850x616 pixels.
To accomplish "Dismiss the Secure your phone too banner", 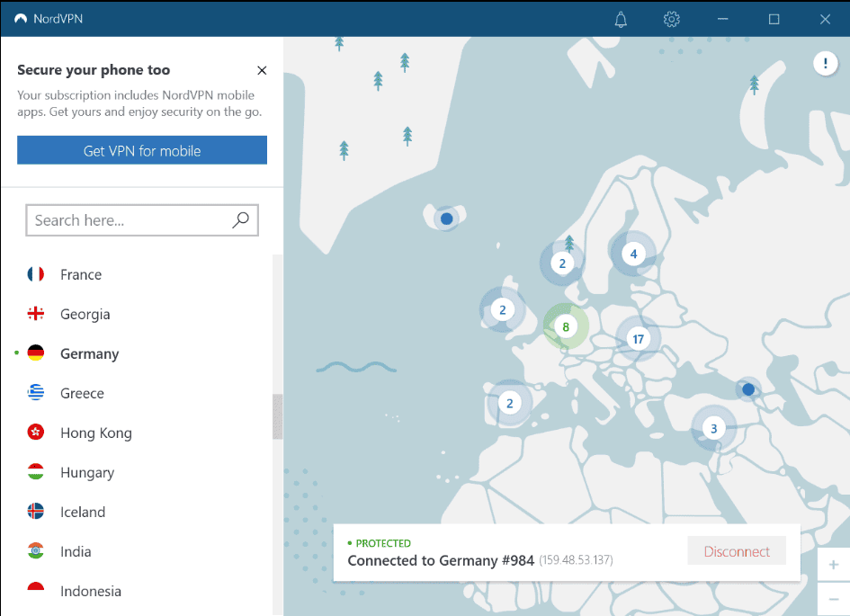I will pos(261,70).
